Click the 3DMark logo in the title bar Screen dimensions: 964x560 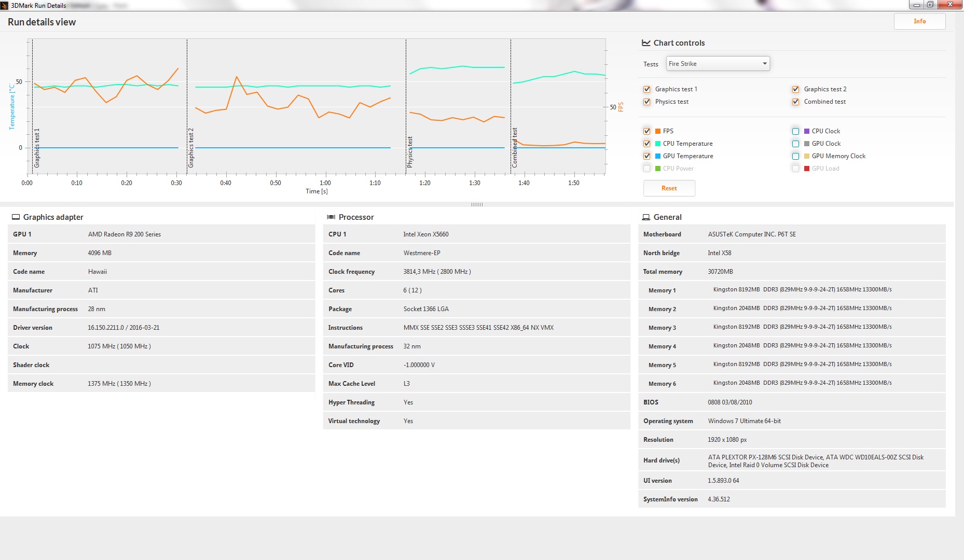tap(4, 6)
